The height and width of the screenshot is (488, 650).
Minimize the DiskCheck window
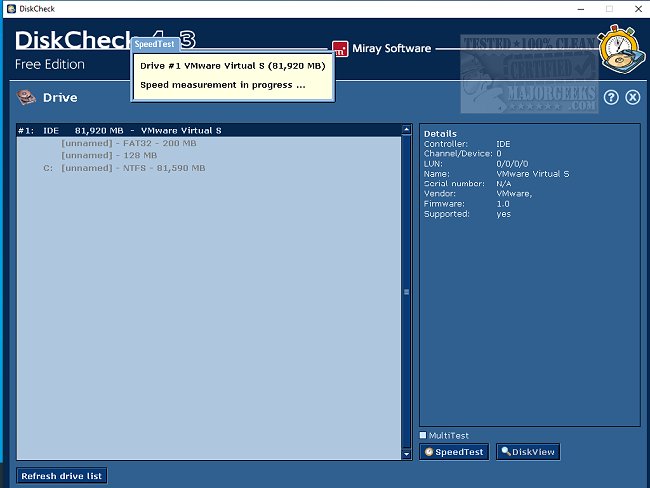click(581, 9)
